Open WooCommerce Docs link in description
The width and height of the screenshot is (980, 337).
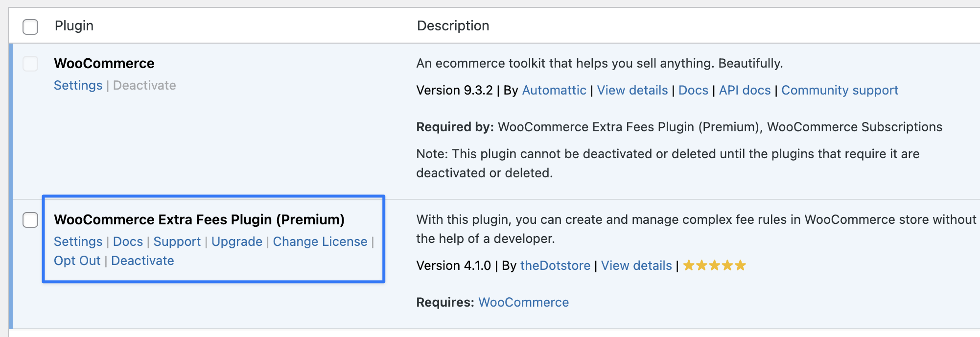point(693,90)
